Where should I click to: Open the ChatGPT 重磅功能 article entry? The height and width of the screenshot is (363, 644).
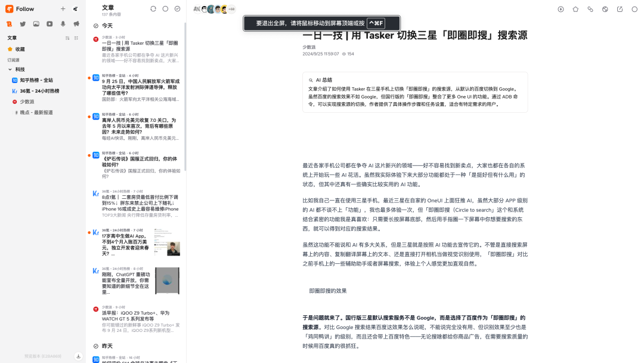[136, 281]
